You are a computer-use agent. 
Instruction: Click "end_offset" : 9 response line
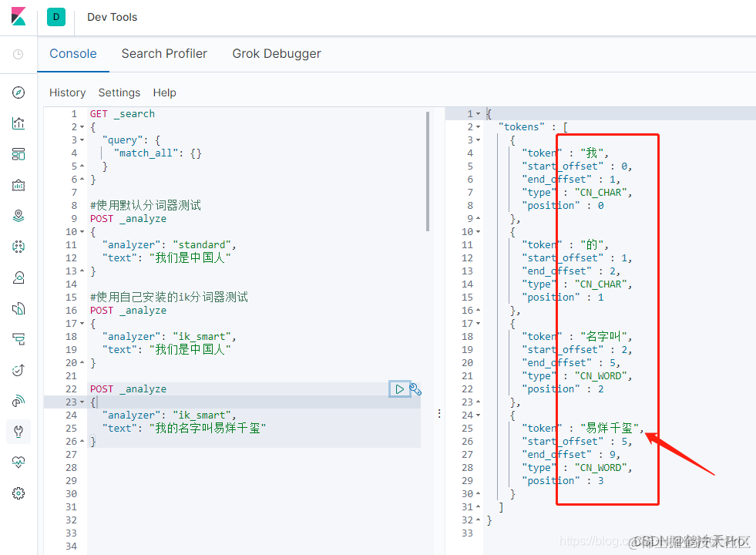571,455
